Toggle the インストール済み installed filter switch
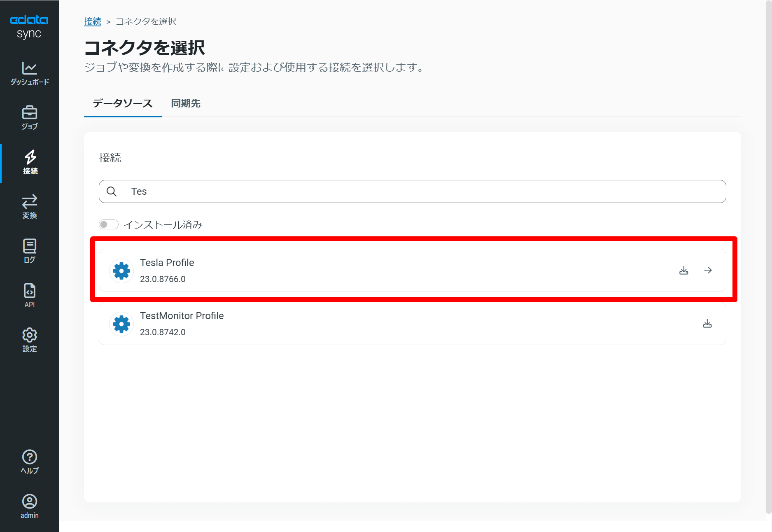Screen dimensions: 772x532 pyautogui.click(x=109, y=224)
